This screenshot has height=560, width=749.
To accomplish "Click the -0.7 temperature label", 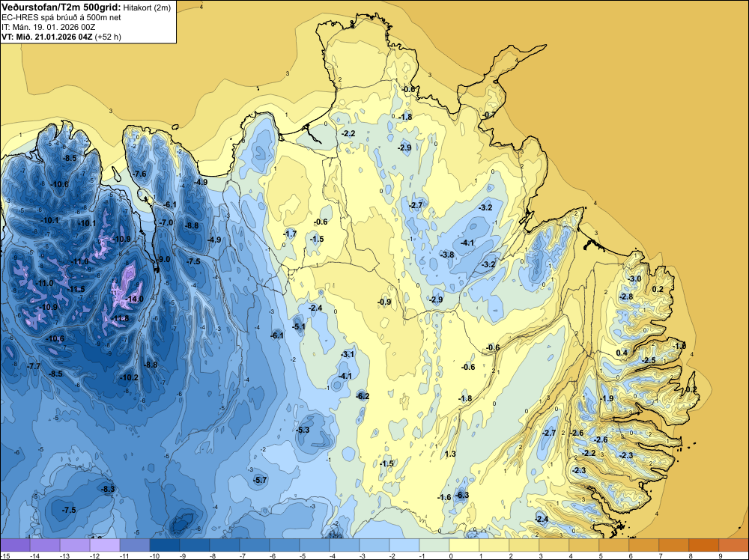I will (x=489, y=115).
